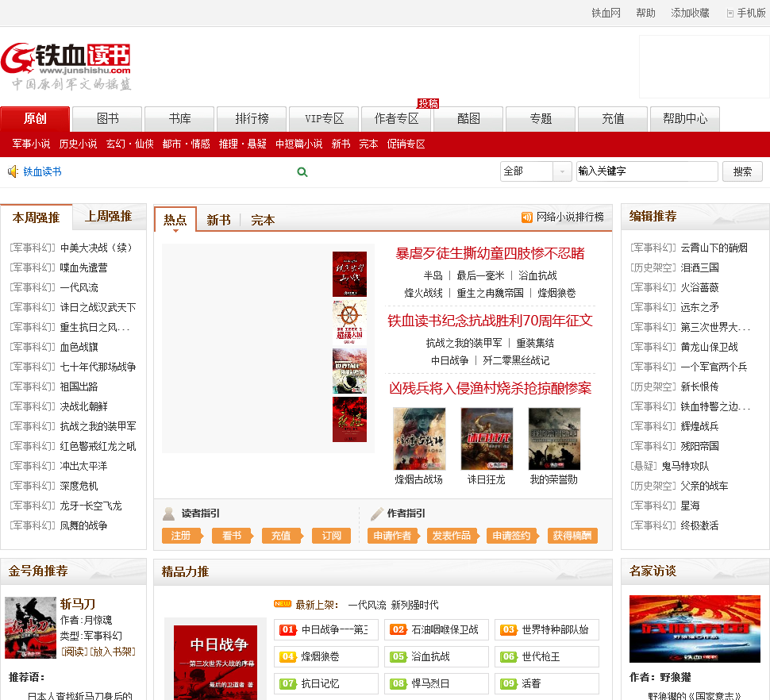The width and height of the screenshot is (770, 700).
Task: Open the ship wheel book cover thumbnail
Action: (349, 322)
